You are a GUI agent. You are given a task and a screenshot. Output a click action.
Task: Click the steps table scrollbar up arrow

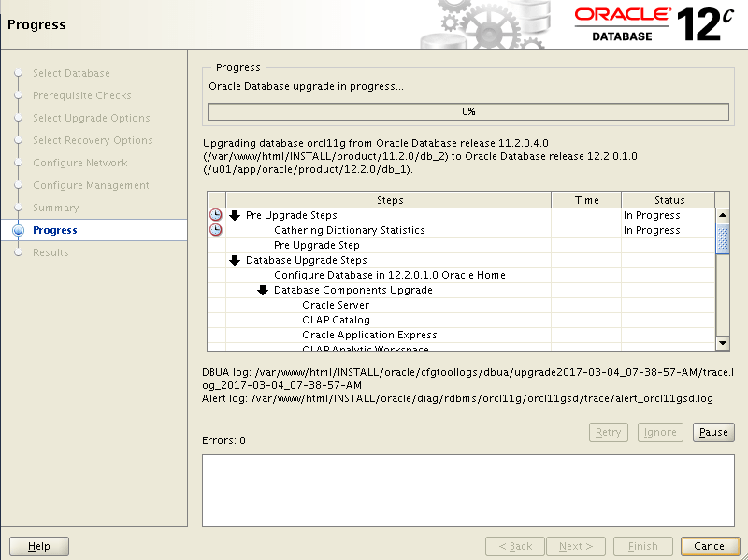pos(723,215)
